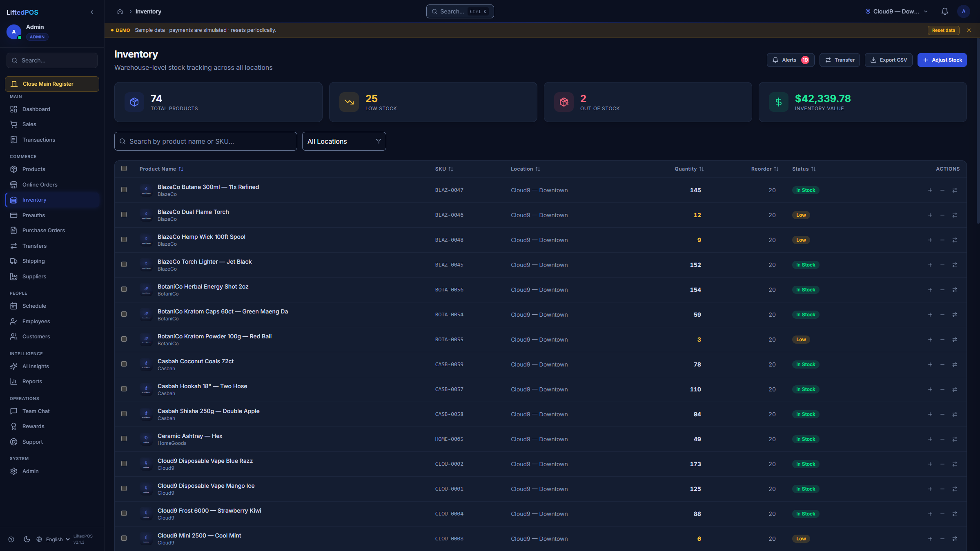Toggle dark mode moon icon
The image size is (980, 551).
tap(27, 539)
